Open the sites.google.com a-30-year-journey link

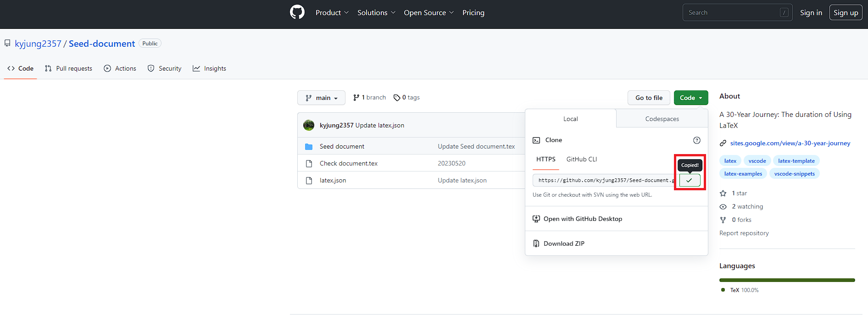pyautogui.click(x=790, y=143)
